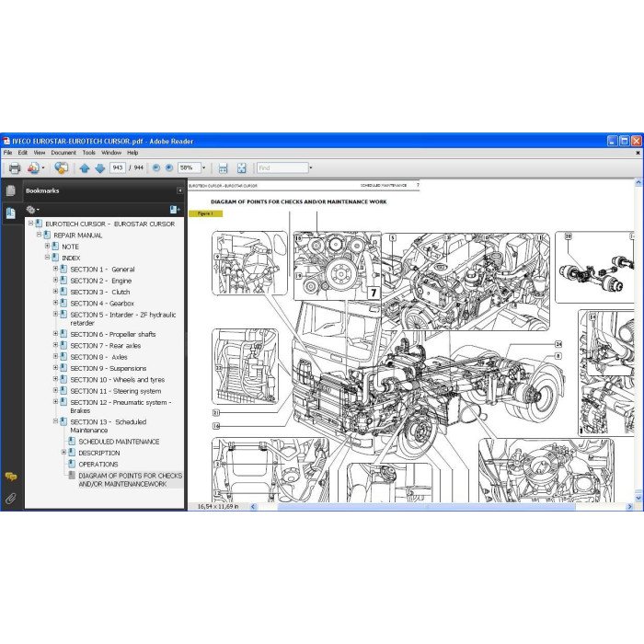Print the document with the printer icon
Screen dimensions: 644x644
pos(15,167)
